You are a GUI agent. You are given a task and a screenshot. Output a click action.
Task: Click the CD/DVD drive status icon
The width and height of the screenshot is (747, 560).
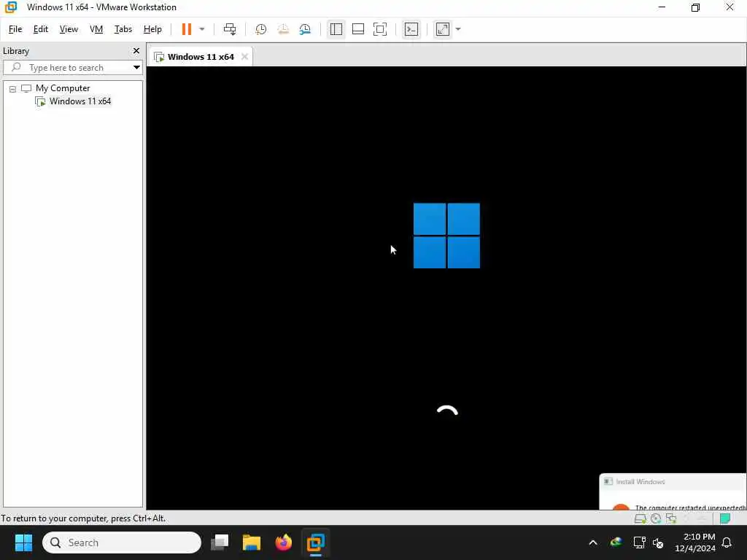pyautogui.click(x=656, y=518)
